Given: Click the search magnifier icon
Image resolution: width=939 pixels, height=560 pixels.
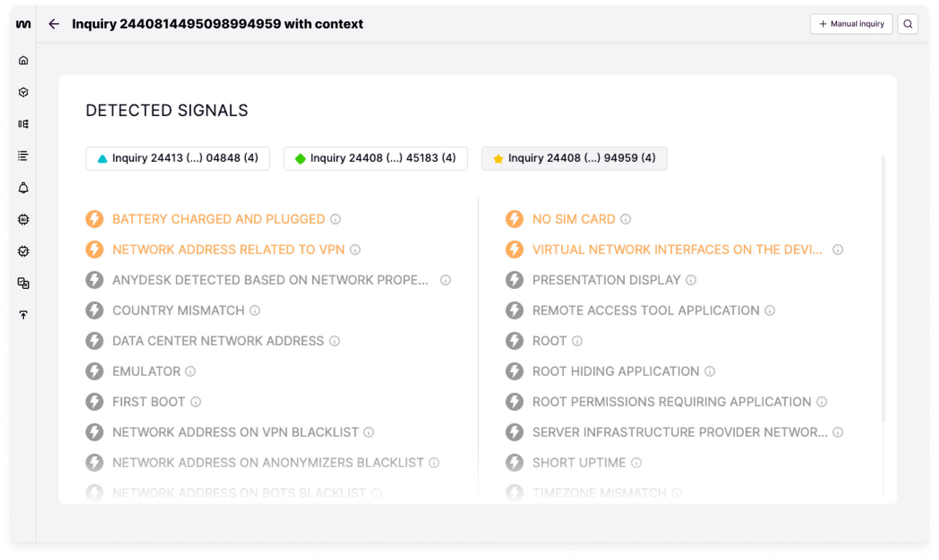Looking at the screenshot, I should tap(907, 24).
